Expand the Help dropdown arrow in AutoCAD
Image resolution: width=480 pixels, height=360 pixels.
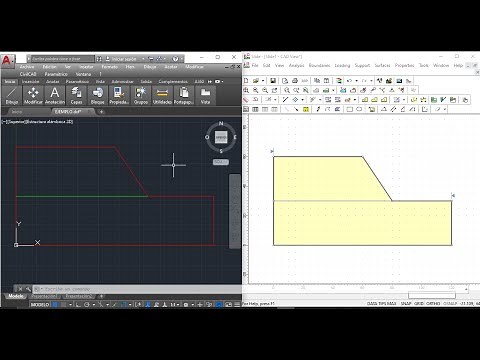(182, 59)
